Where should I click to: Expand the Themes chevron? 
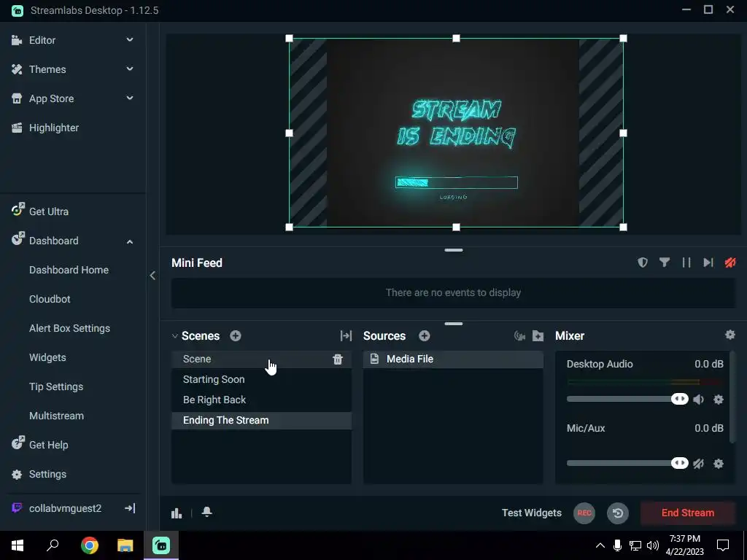tap(130, 69)
